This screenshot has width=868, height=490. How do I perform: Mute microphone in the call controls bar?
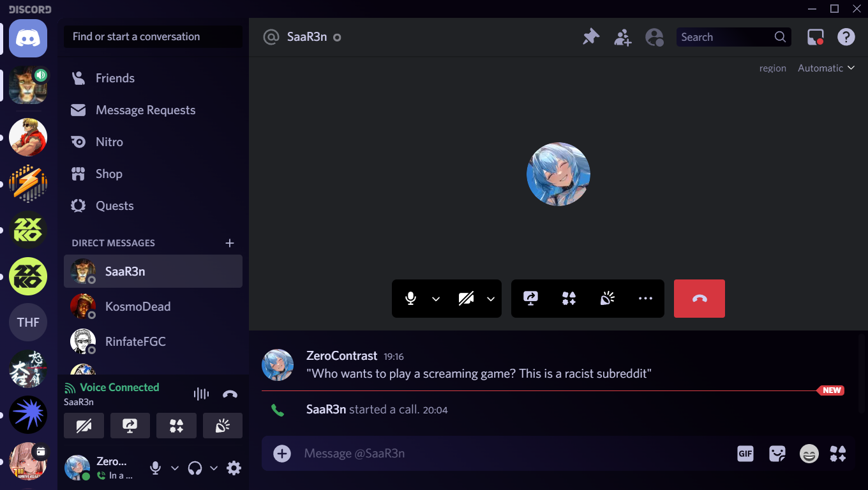pyautogui.click(x=411, y=299)
